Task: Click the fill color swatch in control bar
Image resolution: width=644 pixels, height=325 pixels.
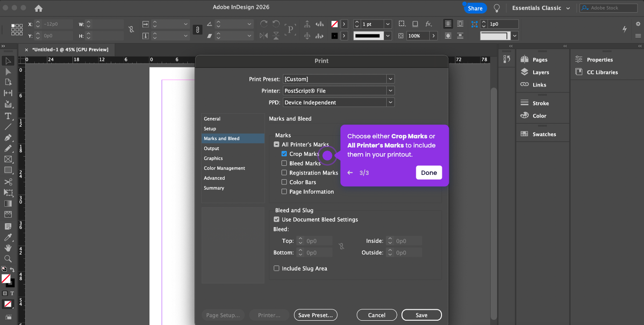Action: tap(334, 24)
